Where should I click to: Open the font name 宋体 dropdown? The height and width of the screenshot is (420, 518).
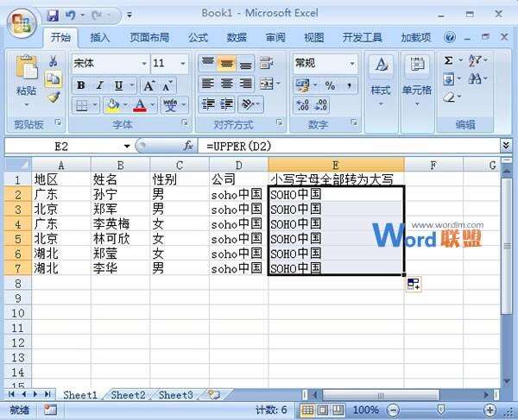144,63
